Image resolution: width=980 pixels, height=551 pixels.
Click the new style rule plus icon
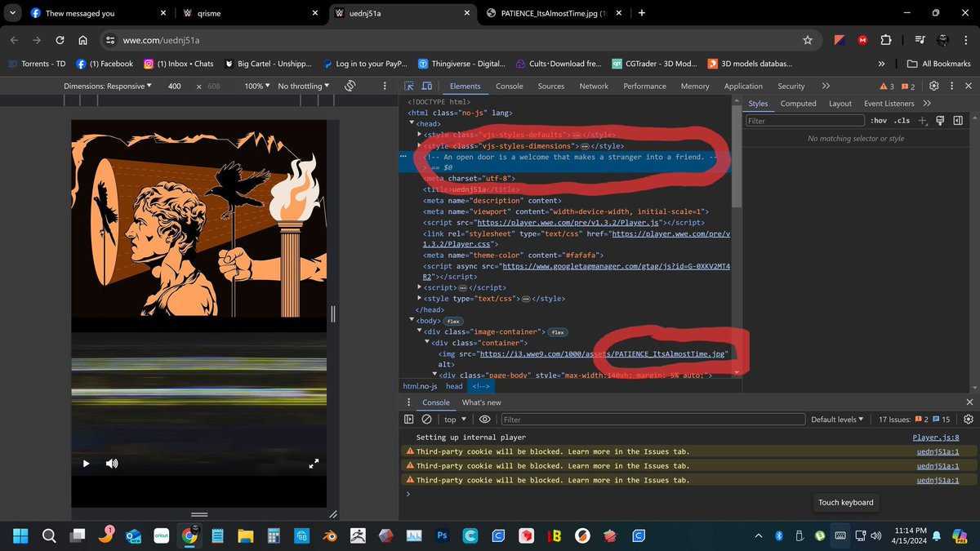click(x=923, y=121)
